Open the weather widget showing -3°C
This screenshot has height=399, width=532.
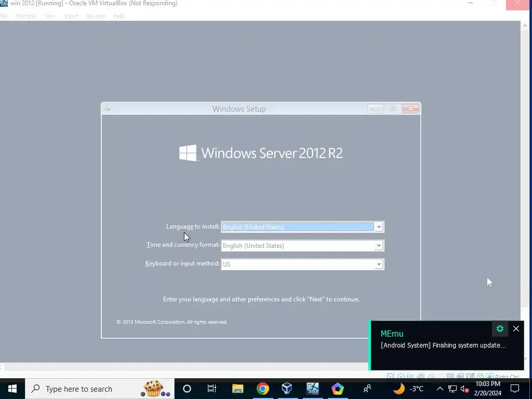tap(408, 389)
